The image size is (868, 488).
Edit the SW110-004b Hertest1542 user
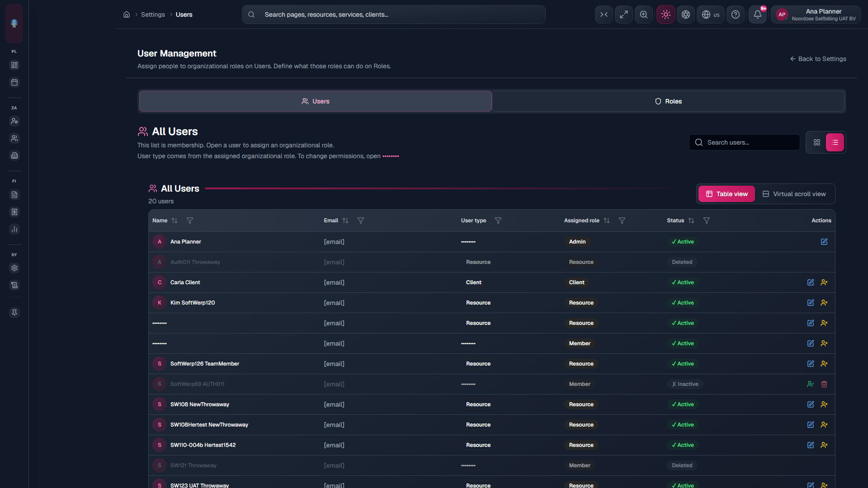click(x=811, y=445)
